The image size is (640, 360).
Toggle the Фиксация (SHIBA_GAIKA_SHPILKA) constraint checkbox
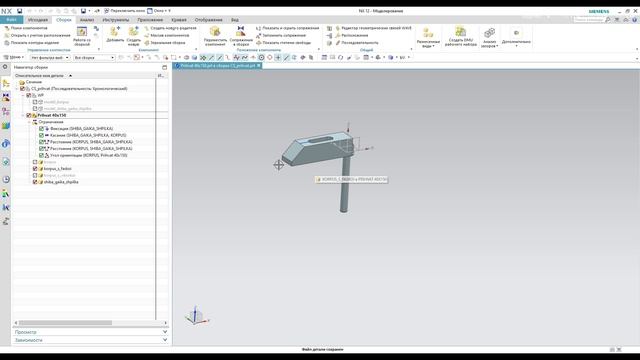click(x=41, y=129)
